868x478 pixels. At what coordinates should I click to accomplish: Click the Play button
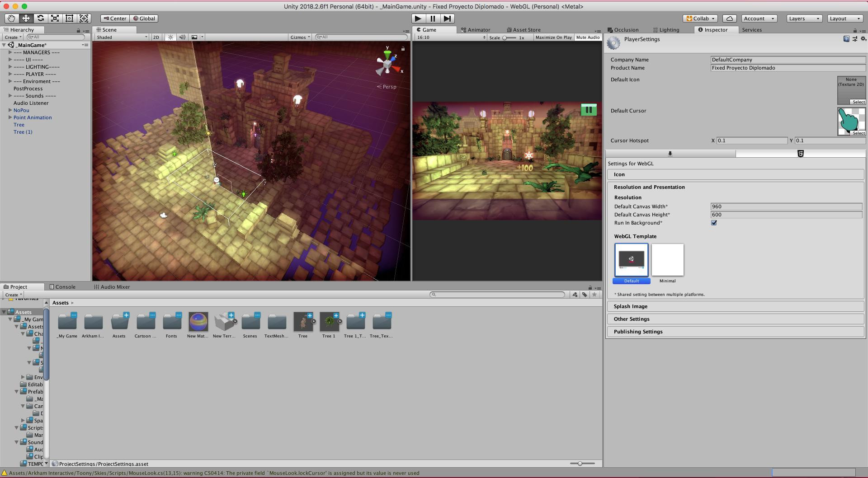418,19
